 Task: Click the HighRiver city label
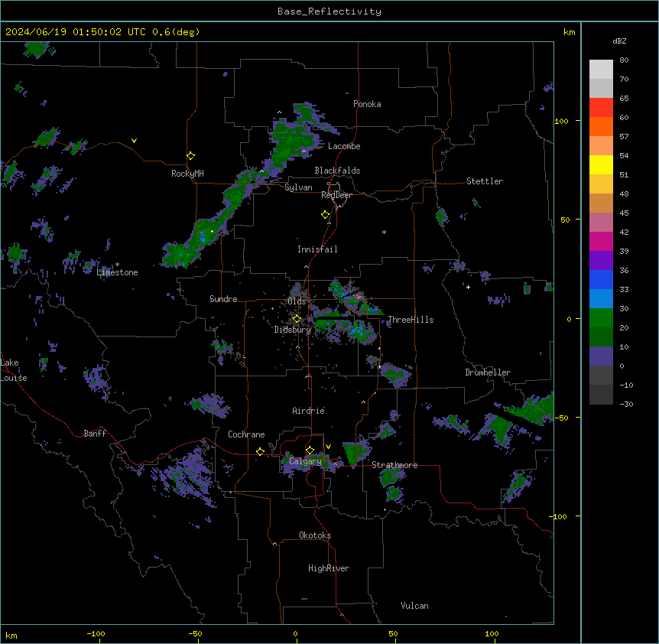pyautogui.click(x=329, y=568)
